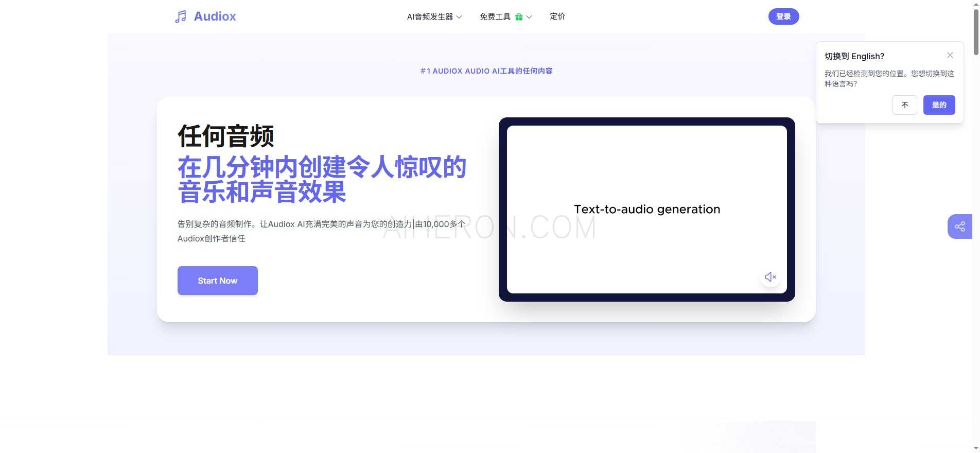Open the Audiox home link text
Viewport: 980px width, 453px height.
(215, 16)
